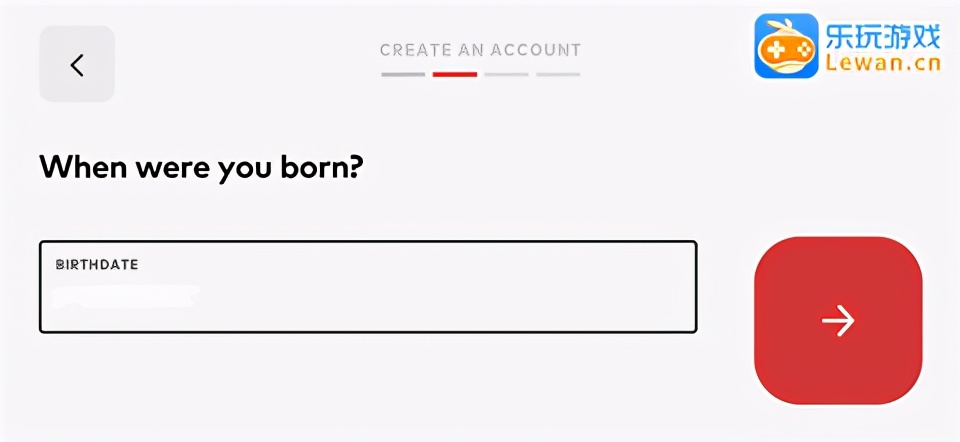Select the third progress step segment
This screenshot has height=442, width=960.
pyautogui.click(x=506, y=74)
